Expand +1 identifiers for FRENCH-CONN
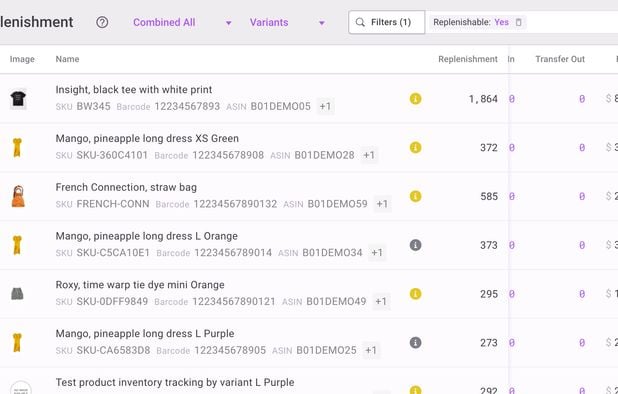The width and height of the screenshot is (618, 394). click(x=382, y=204)
